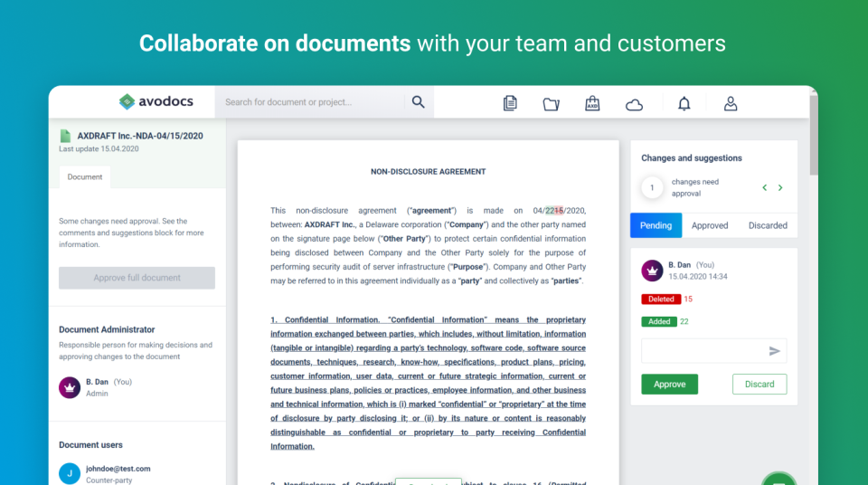This screenshot has height=485, width=868.
Task: Click the changed date 04/2215/2020 text
Action: (559, 211)
